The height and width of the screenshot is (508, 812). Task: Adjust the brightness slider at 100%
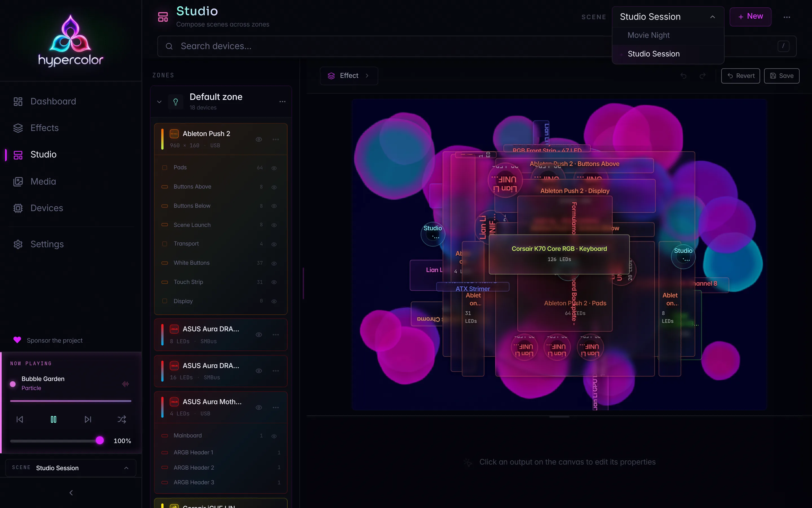[x=57, y=441]
